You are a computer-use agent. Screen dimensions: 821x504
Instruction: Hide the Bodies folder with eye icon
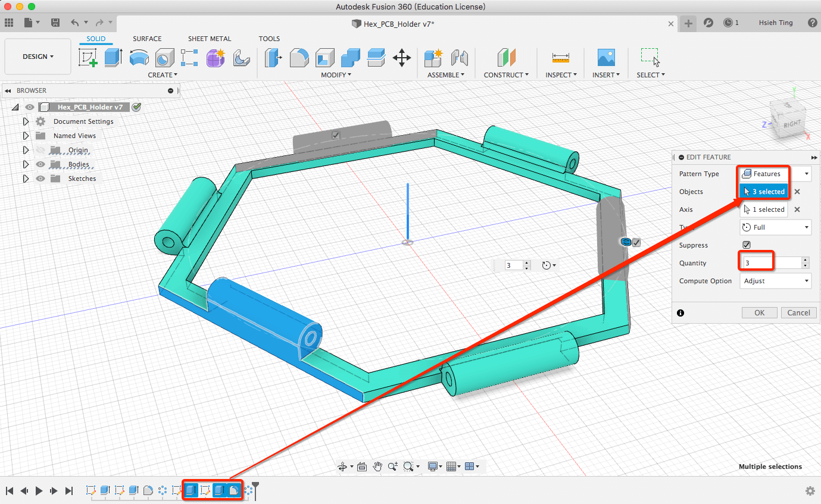tap(40, 164)
